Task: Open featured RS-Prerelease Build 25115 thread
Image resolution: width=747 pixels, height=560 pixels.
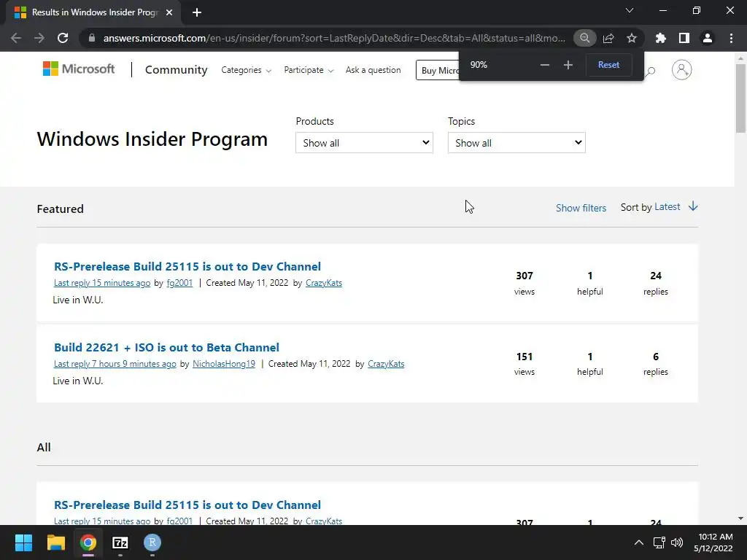Action: coord(187,266)
